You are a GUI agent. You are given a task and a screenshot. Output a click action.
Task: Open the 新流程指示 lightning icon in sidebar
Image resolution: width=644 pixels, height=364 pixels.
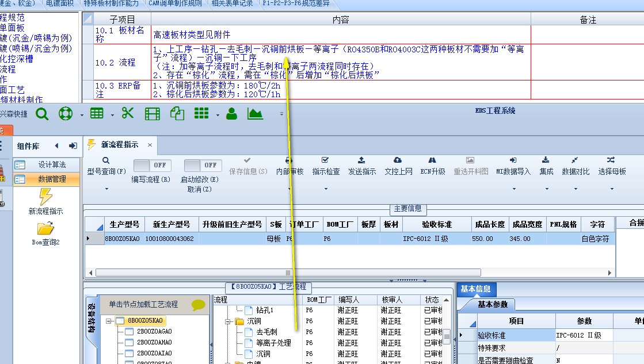[x=45, y=197]
